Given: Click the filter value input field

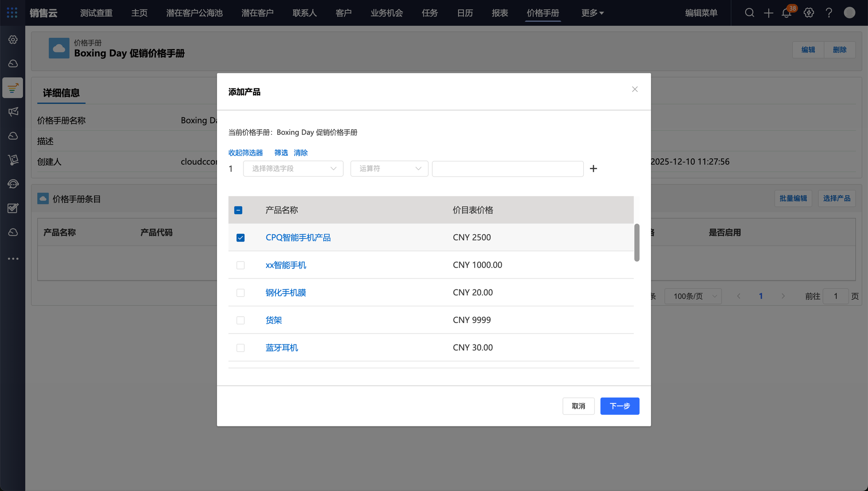Looking at the screenshot, I should click(x=508, y=169).
